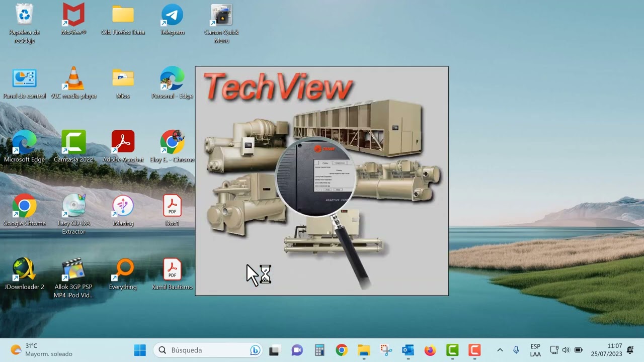This screenshot has height=362, width=644.
Task: Click the TechView splash screen image
Action: click(322, 181)
